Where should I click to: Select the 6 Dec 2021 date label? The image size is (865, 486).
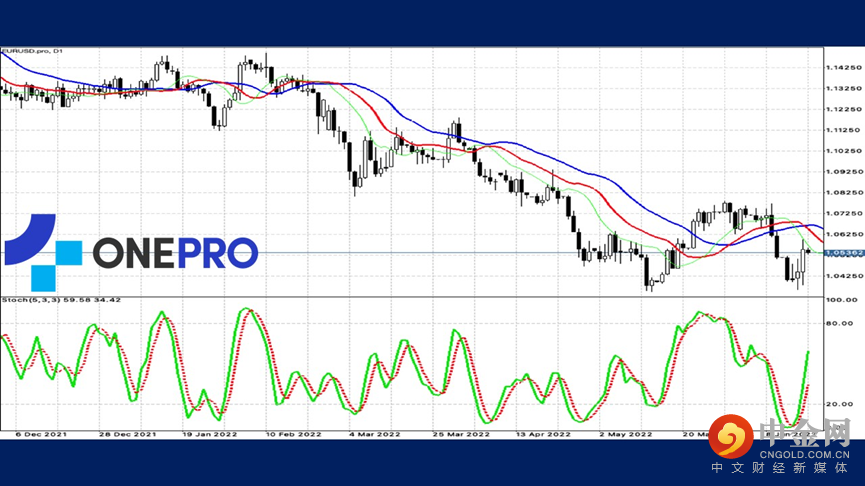(41, 435)
